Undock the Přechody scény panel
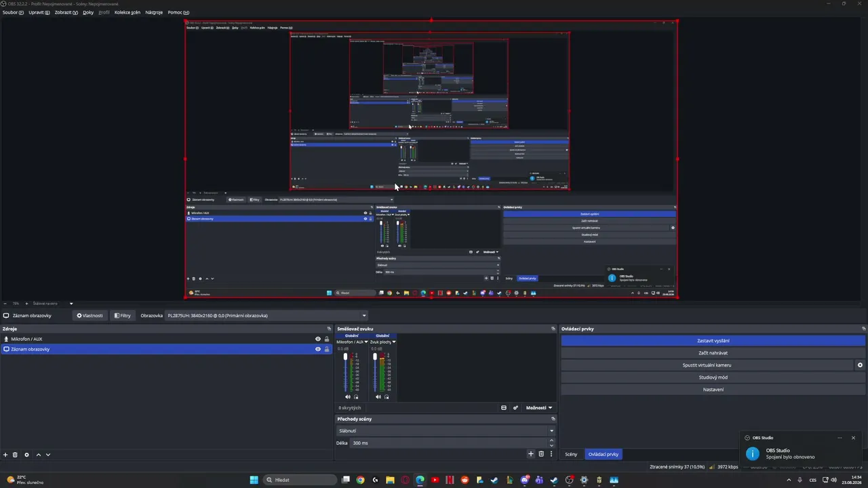Image resolution: width=868 pixels, height=488 pixels. [x=553, y=419]
